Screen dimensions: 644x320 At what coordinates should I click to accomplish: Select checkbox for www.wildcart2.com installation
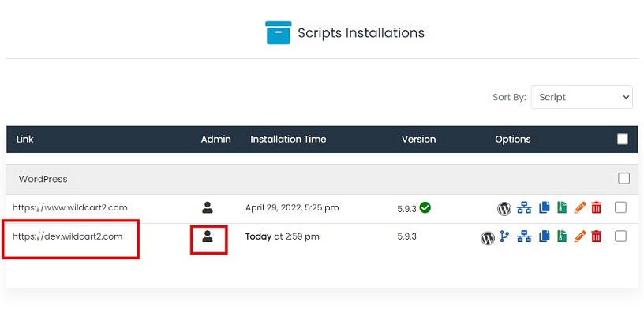tap(620, 207)
